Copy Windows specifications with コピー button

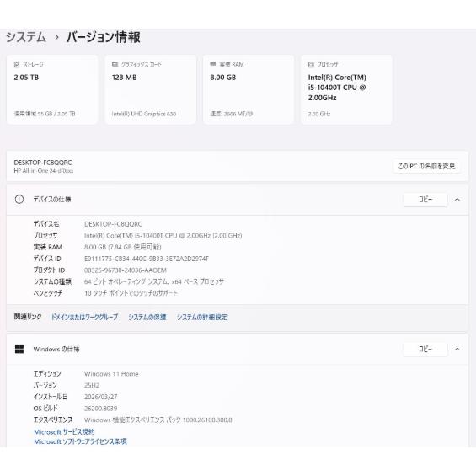click(425, 349)
